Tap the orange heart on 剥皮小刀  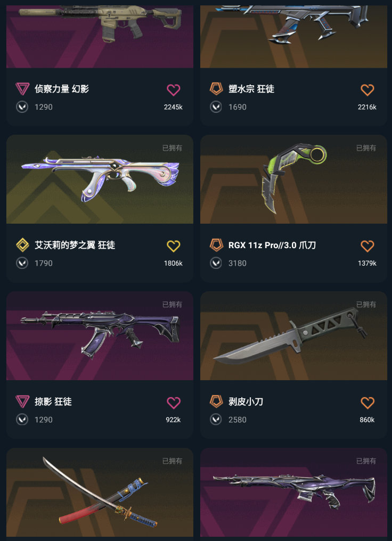coord(367,403)
